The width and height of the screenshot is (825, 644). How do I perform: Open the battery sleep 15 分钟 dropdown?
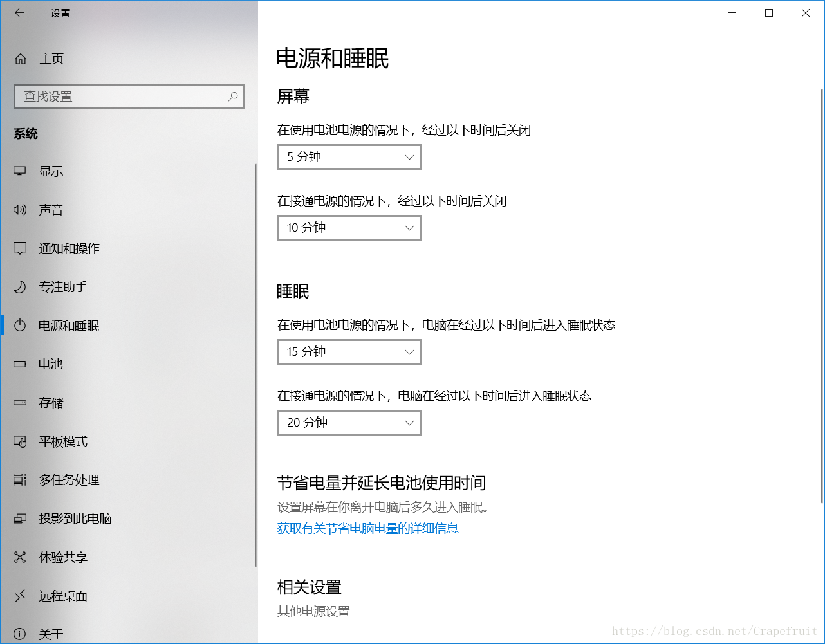[349, 352]
